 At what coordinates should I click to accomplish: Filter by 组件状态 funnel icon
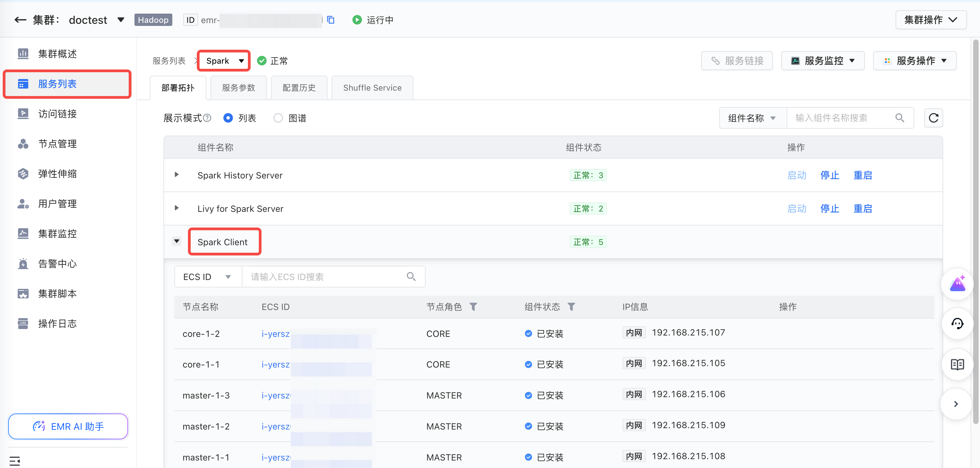point(571,307)
